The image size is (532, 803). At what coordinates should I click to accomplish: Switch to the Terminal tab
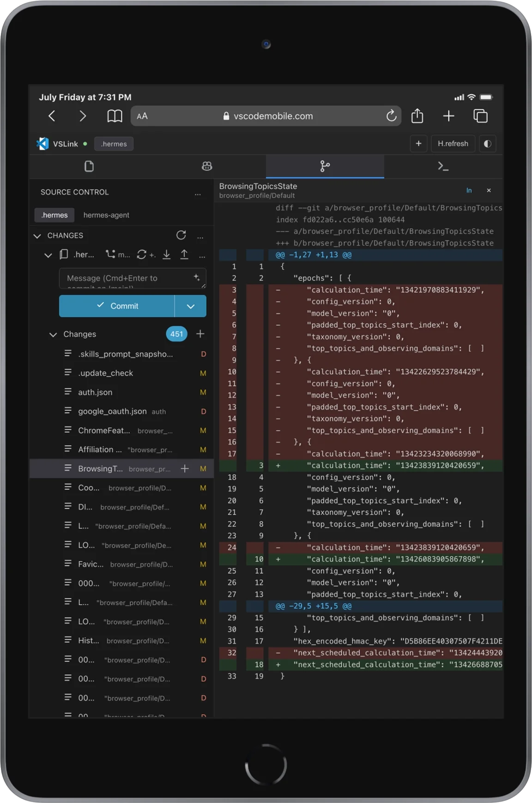(443, 166)
